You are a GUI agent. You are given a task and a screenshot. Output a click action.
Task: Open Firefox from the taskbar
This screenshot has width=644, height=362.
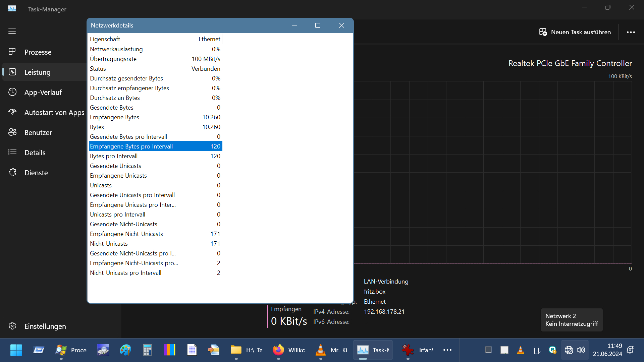tap(278, 350)
